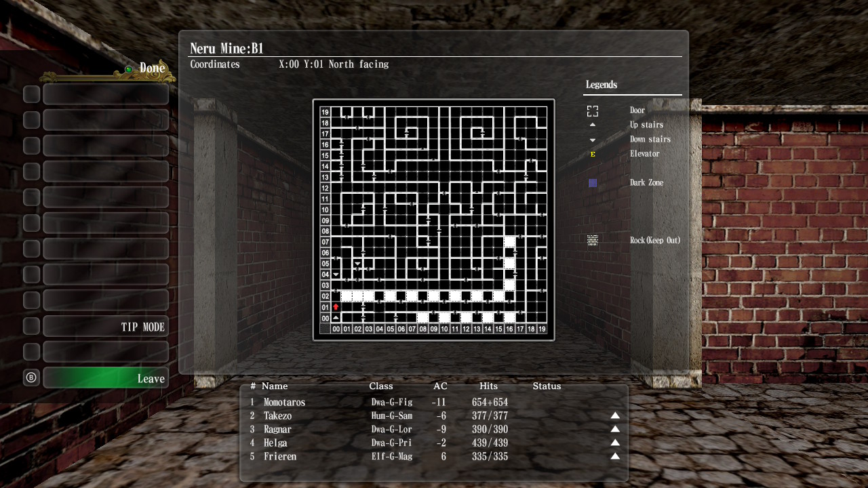Viewport: 868px width, 488px height.
Task: Click the green Leave button
Action: 106,378
